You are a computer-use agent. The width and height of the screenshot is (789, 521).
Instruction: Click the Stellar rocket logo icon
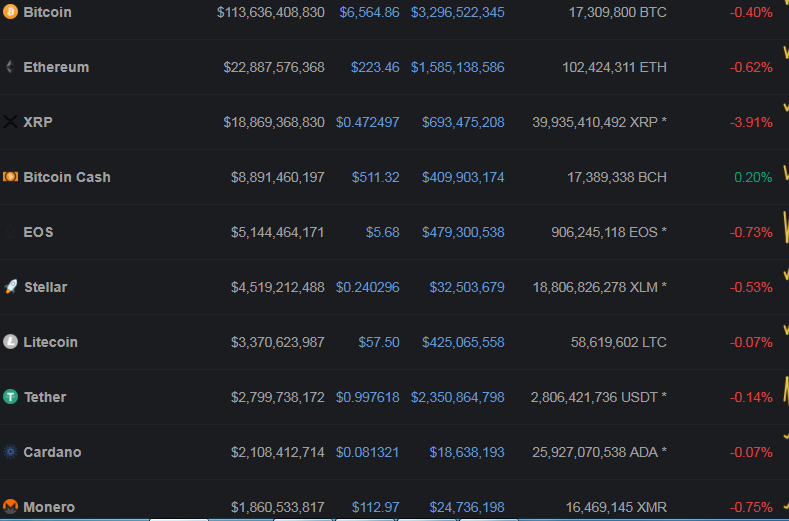tap(11, 286)
